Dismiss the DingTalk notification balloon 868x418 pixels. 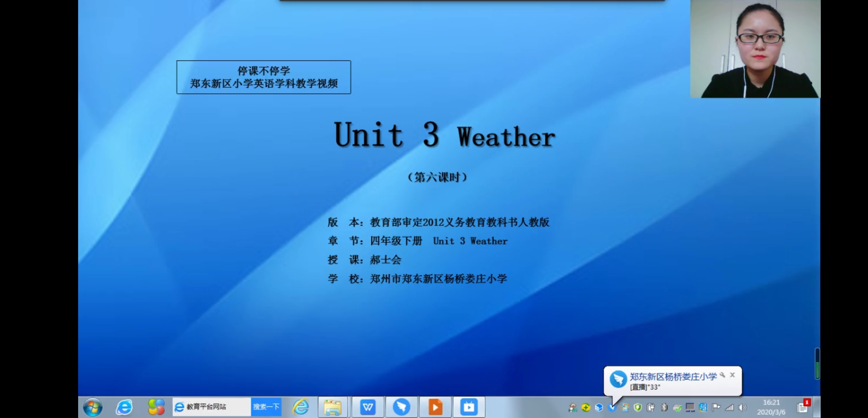[x=732, y=375]
